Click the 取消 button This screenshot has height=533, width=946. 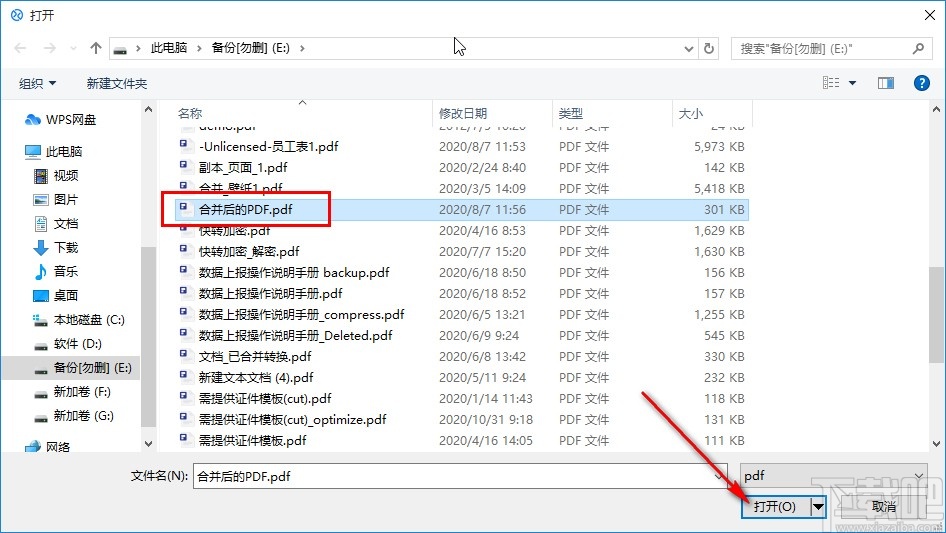[x=884, y=507]
